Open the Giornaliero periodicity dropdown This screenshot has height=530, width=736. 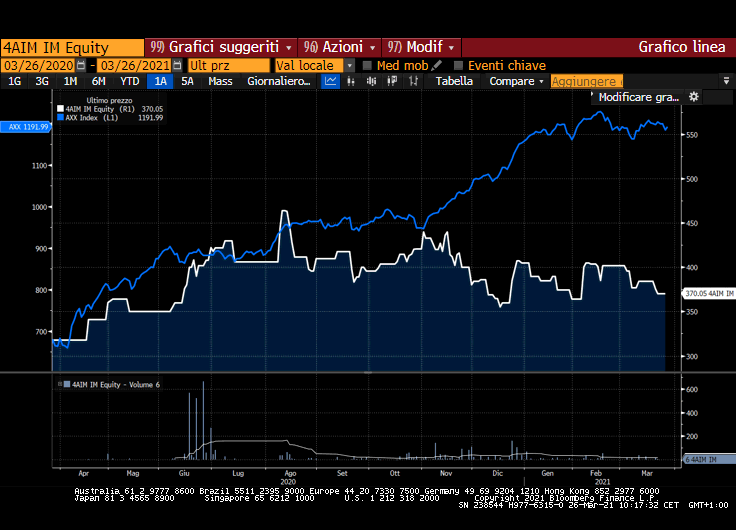[x=279, y=81]
